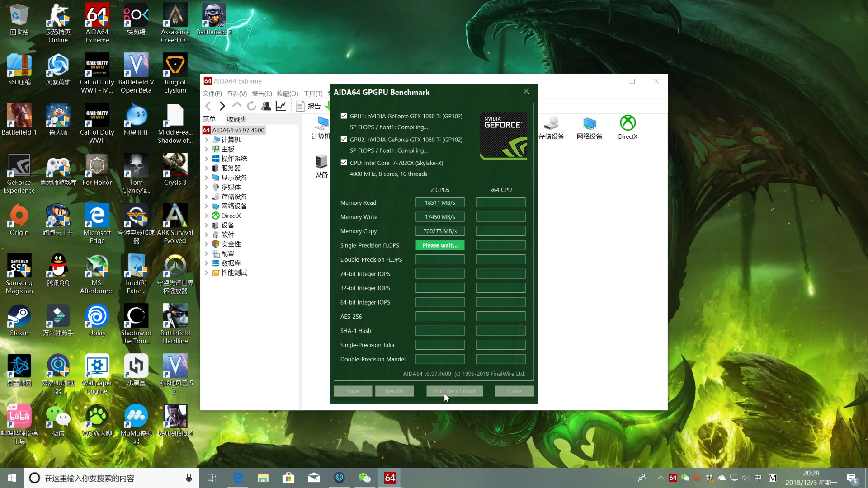Click the up-level arrow in AIDA64 toolbar
868x488 pixels.
pyautogui.click(x=237, y=106)
